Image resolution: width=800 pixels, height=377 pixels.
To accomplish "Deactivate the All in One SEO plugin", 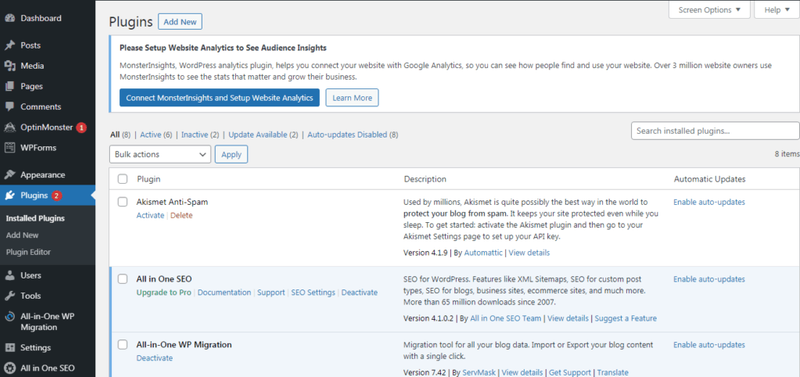I will click(x=360, y=292).
